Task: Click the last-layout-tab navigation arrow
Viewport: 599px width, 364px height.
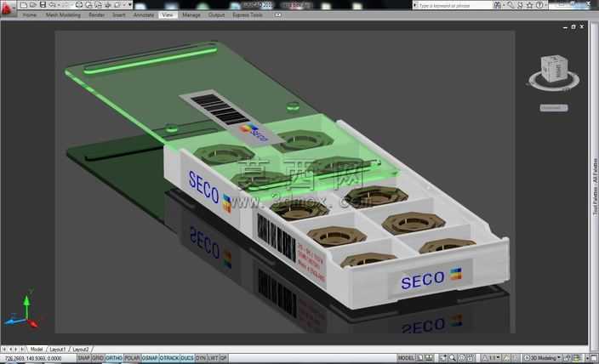Action: coord(22,349)
